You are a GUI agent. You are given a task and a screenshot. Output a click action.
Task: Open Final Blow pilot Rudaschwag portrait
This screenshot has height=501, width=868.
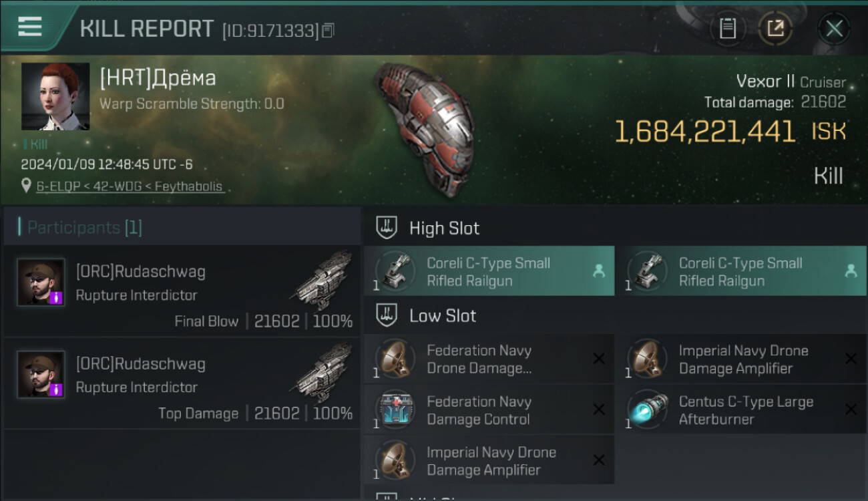(x=41, y=283)
